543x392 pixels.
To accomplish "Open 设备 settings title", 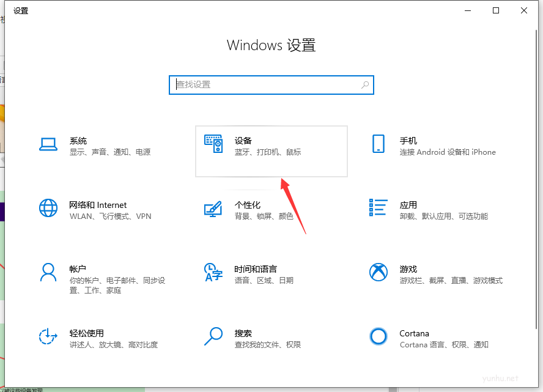I will coord(243,141).
